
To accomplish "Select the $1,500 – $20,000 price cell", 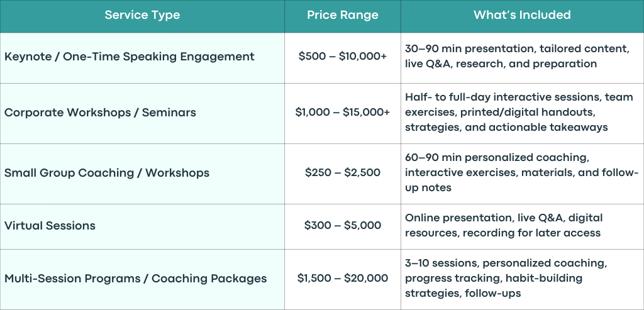I will (x=343, y=279).
